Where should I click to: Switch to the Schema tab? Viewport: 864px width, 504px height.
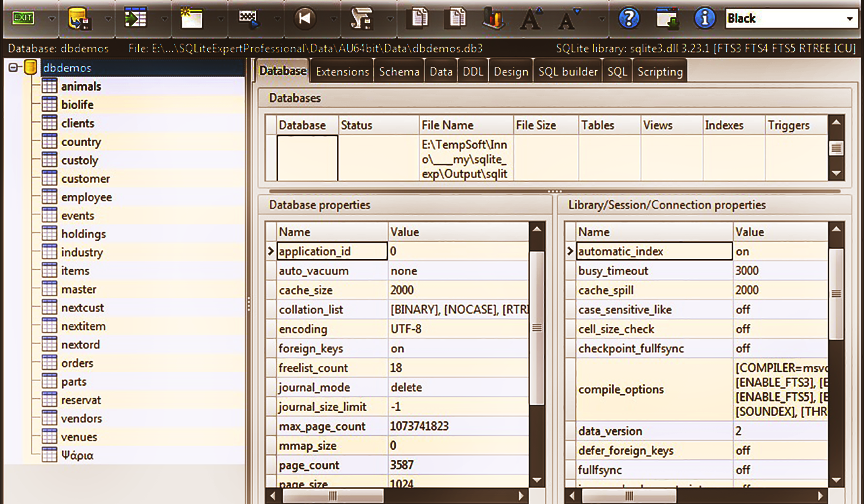[x=399, y=71]
